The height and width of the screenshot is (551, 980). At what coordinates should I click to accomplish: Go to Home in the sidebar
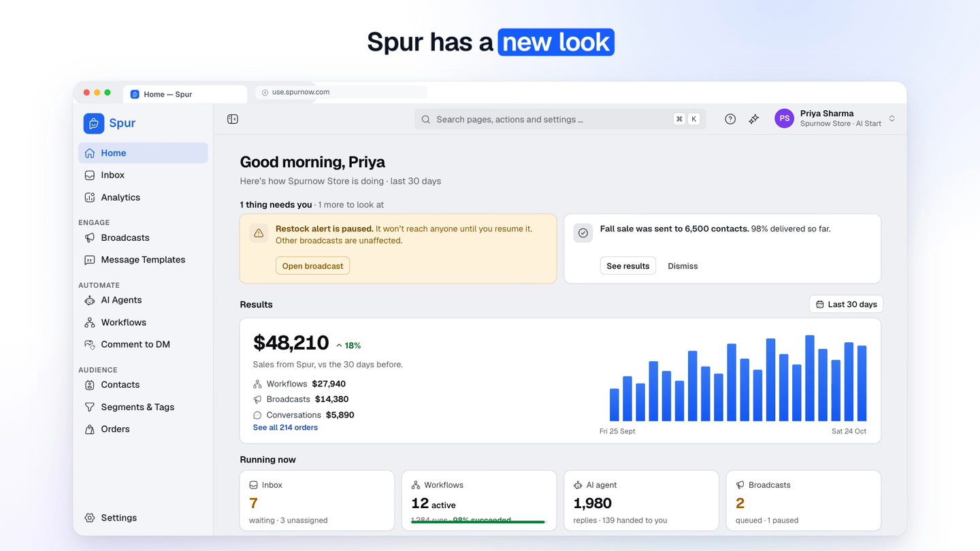(x=143, y=153)
